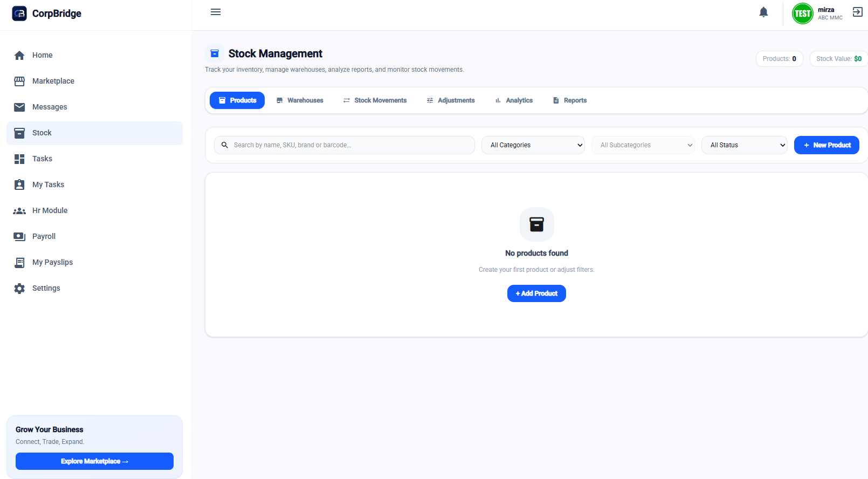Click the "ABC MMC" company name
The height and width of the screenshot is (479, 868).
coord(830,18)
